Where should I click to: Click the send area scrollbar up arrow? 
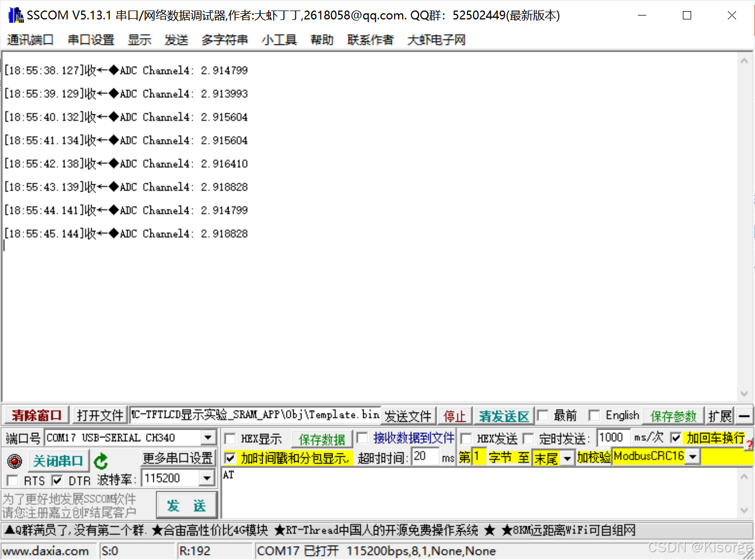(744, 476)
